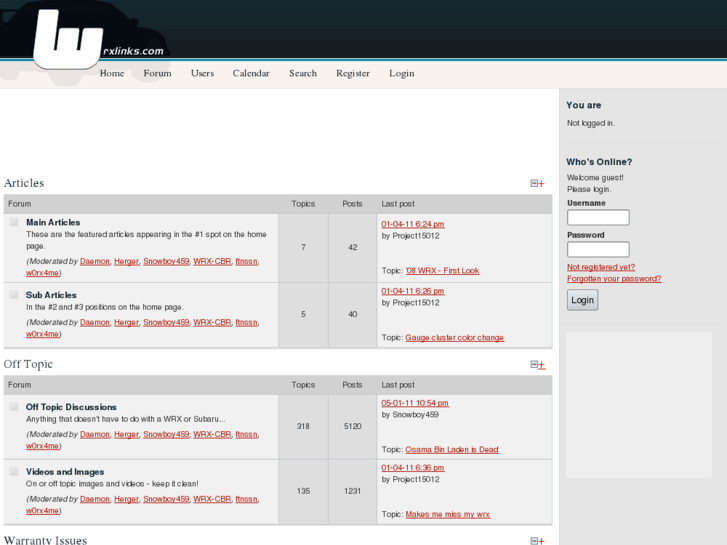
Task: Open the Forum menu item
Action: click(x=157, y=73)
